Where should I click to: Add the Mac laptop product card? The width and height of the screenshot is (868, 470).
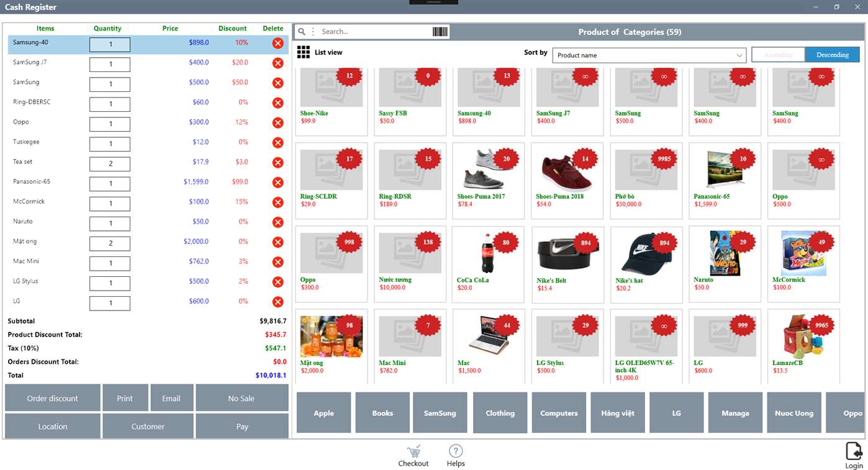[488, 347]
